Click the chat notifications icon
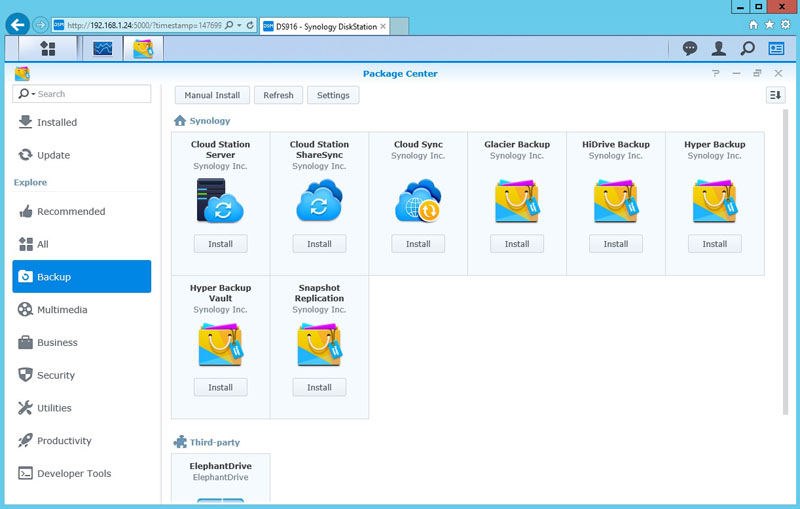 point(690,48)
